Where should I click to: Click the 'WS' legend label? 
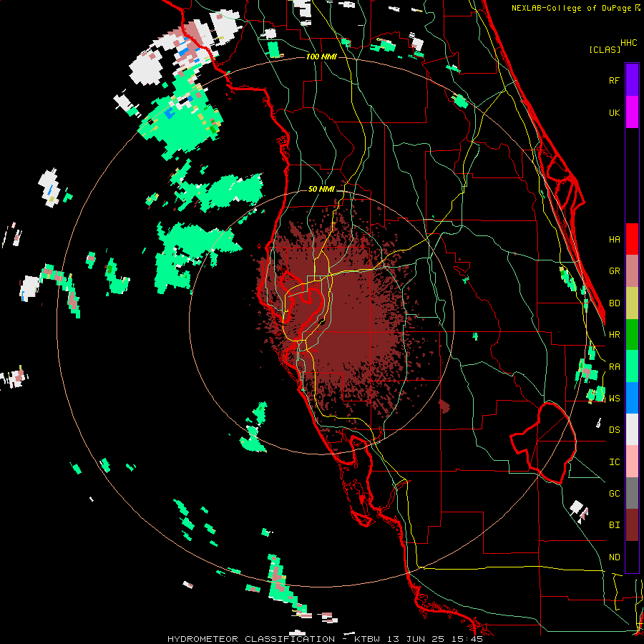(x=614, y=398)
